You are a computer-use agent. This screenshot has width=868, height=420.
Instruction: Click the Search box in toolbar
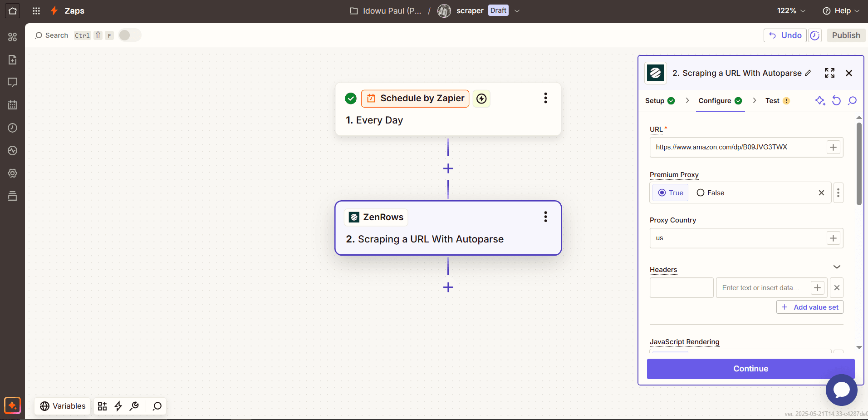tap(74, 35)
